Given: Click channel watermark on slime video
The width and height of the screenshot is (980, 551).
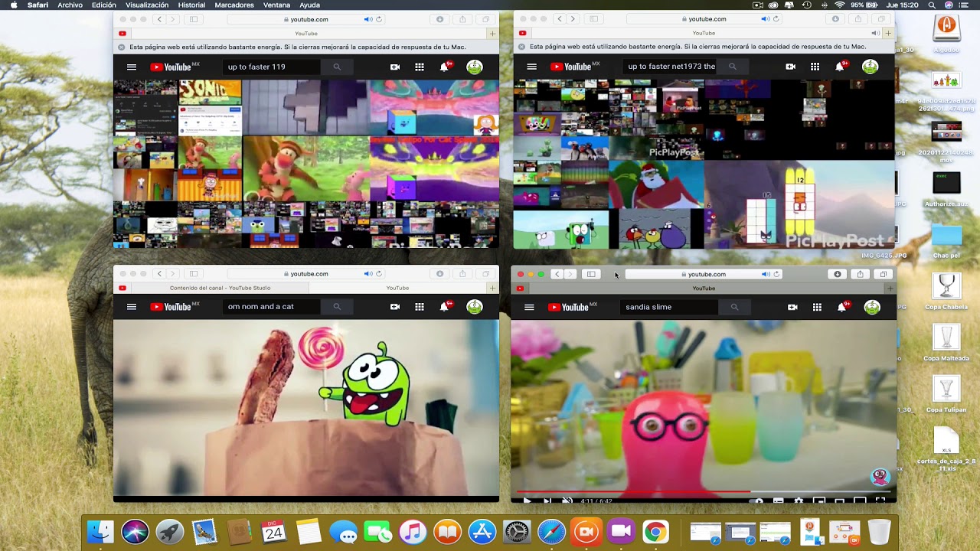Looking at the screenshot, I should click(880, 478).
